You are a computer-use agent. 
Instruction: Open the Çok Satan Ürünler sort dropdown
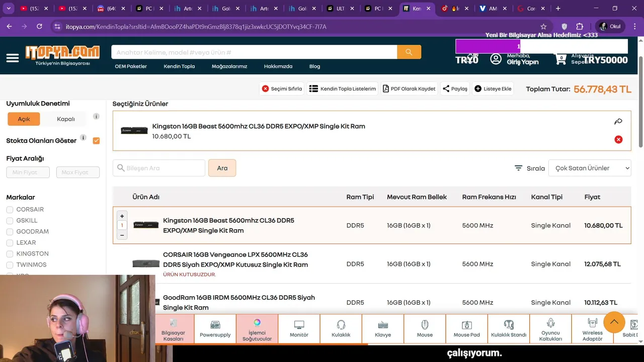pyautogui.click(x=590, y=168)
